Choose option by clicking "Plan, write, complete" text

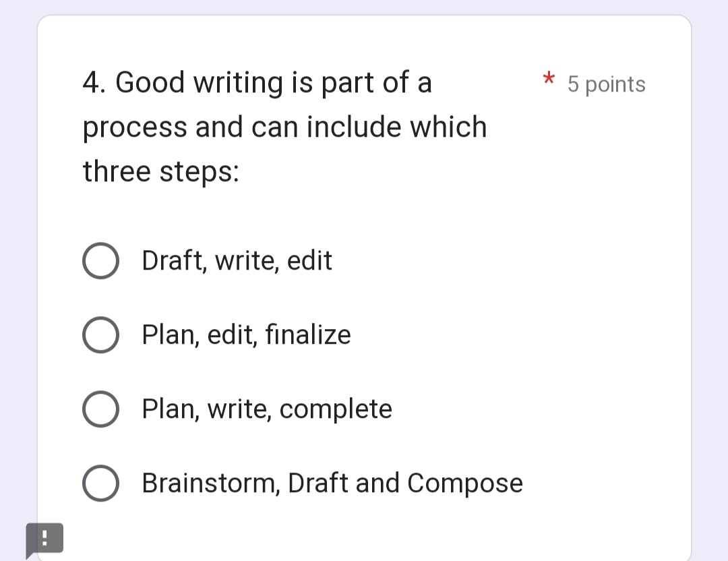pyautogui.click(x=267, y=409)
